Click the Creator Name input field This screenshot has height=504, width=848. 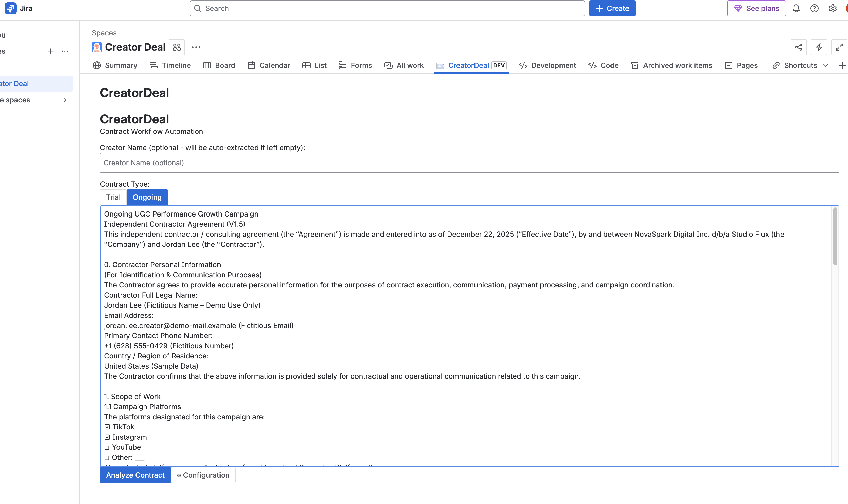pyautogui.click(x=469, y=163)
